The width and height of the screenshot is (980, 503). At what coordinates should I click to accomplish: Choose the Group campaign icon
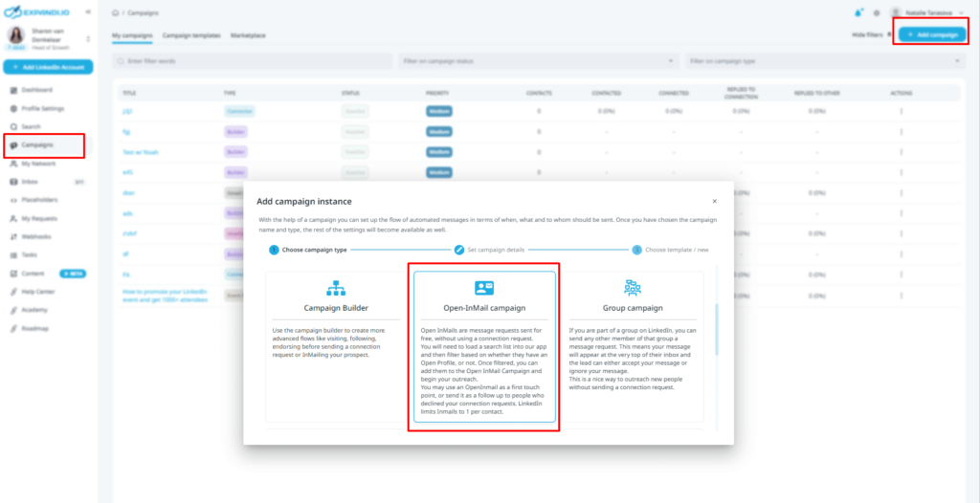point(633,288)
